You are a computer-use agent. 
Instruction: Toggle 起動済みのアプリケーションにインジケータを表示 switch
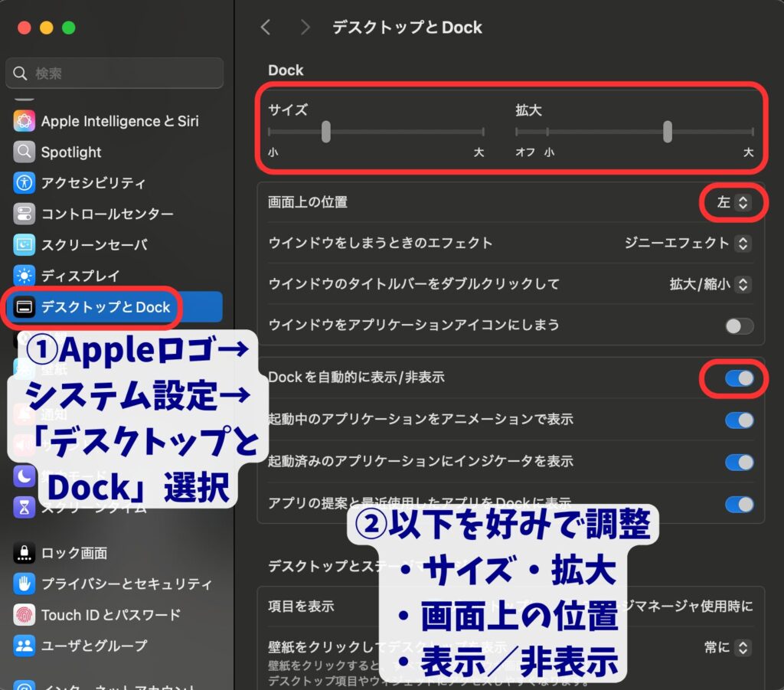click(740, 462)
